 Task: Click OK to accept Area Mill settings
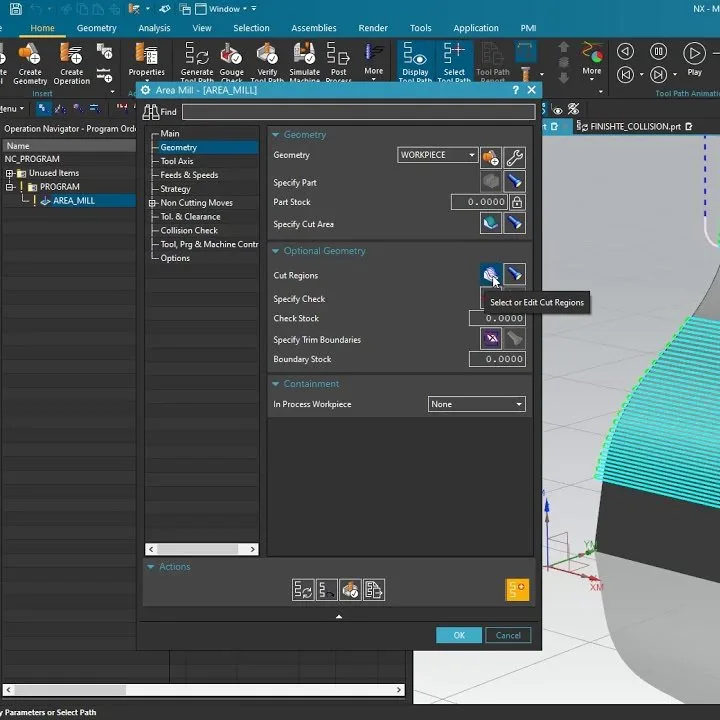click(x=459, y=635)
